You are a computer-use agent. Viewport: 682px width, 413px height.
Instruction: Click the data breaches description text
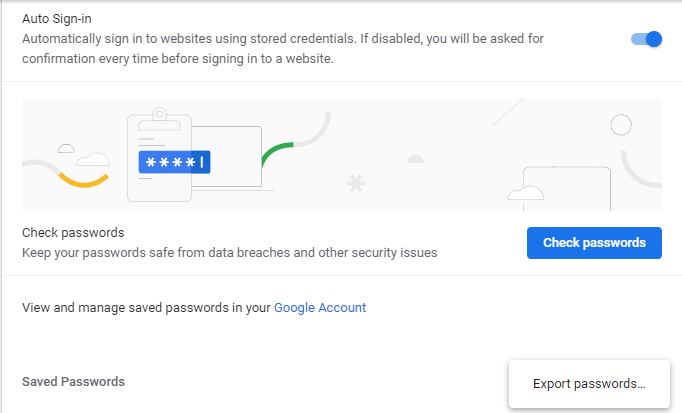pyautogui.click(x=230, y=253)
